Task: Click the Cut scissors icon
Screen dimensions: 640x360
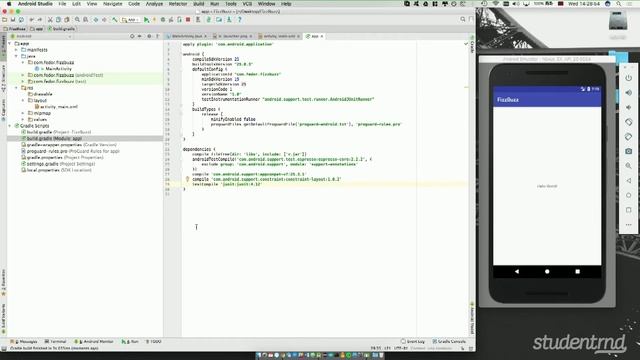Action: (50, 20)
